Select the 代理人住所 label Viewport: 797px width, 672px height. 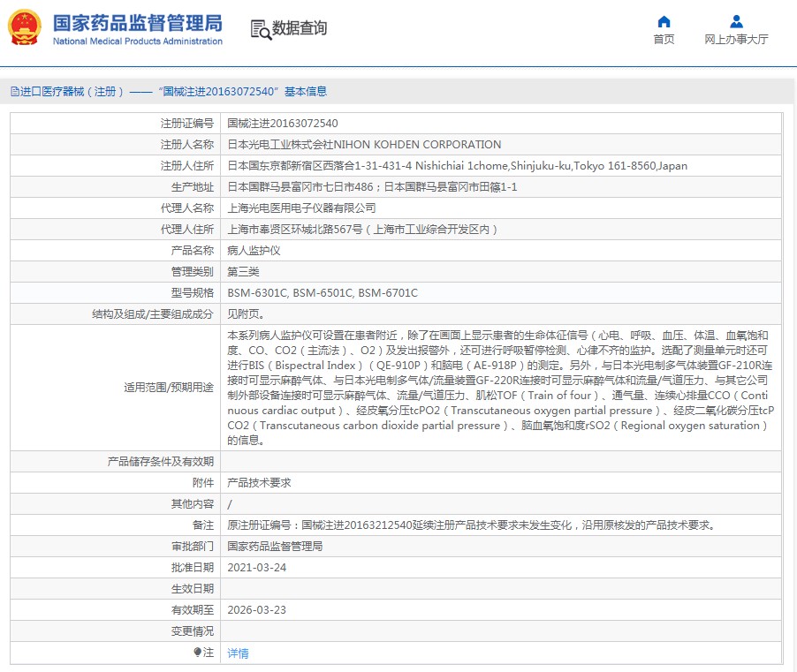click(x=187, y=230)
